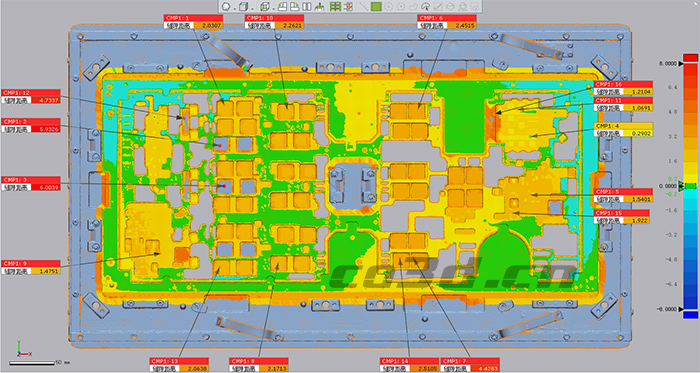Select the green rectangle selection tool
700x373 pixels.
click(376, 6)
